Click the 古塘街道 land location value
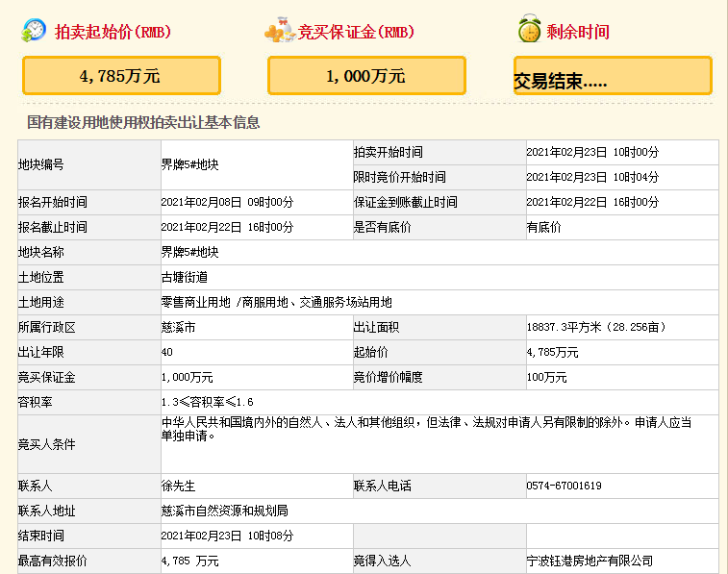 tap(185, 277)
